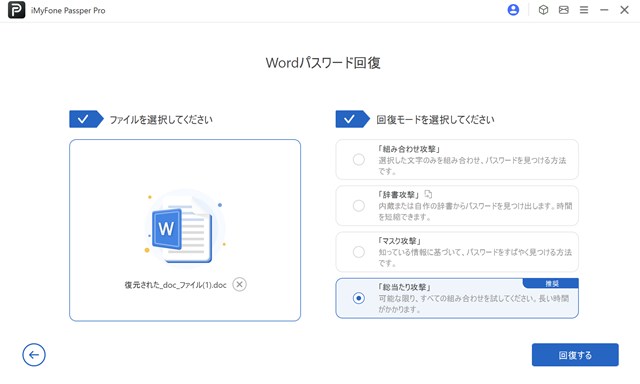This screenshot has width=640, height=384.
Task: Click the 回復モードを選択してください heading
Action: coord(435,120)
